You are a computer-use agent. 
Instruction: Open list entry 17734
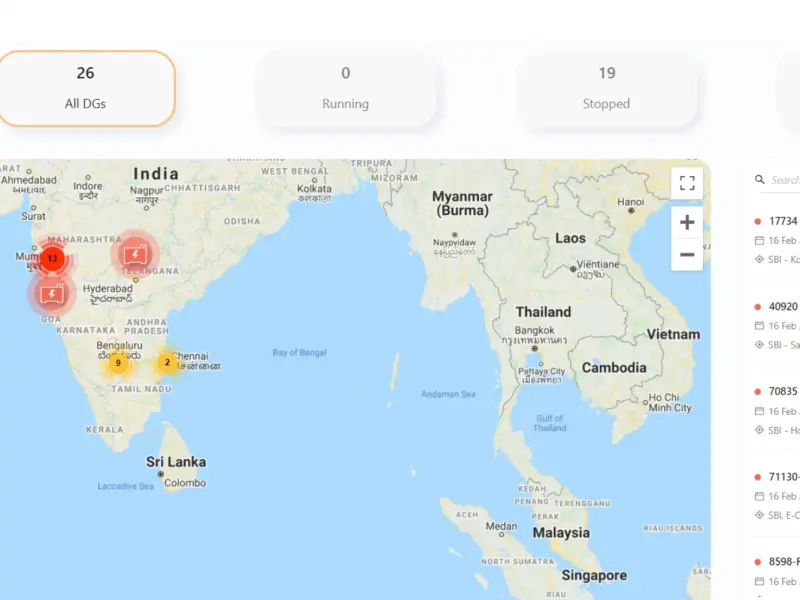pos(783,221)
